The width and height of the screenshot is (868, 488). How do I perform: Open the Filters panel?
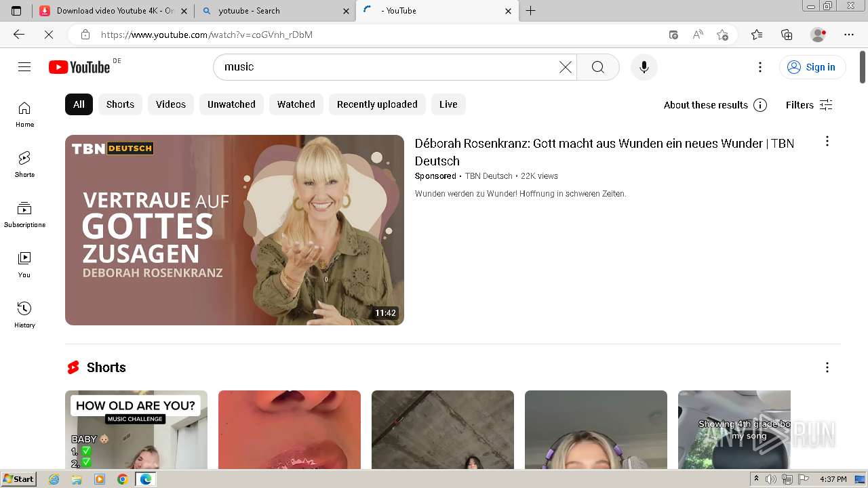pos(809,105)
